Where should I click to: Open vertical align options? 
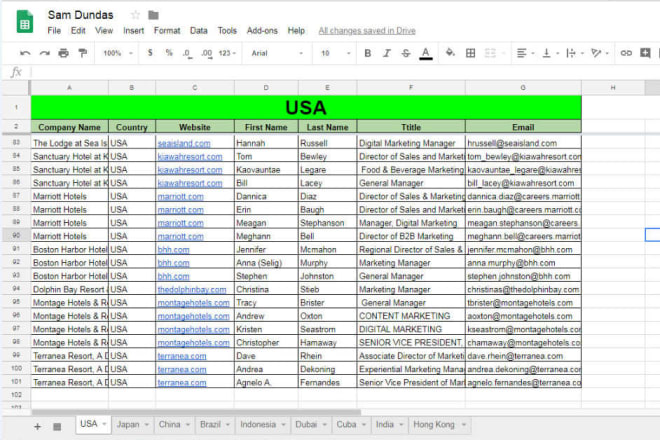point(550,53)
